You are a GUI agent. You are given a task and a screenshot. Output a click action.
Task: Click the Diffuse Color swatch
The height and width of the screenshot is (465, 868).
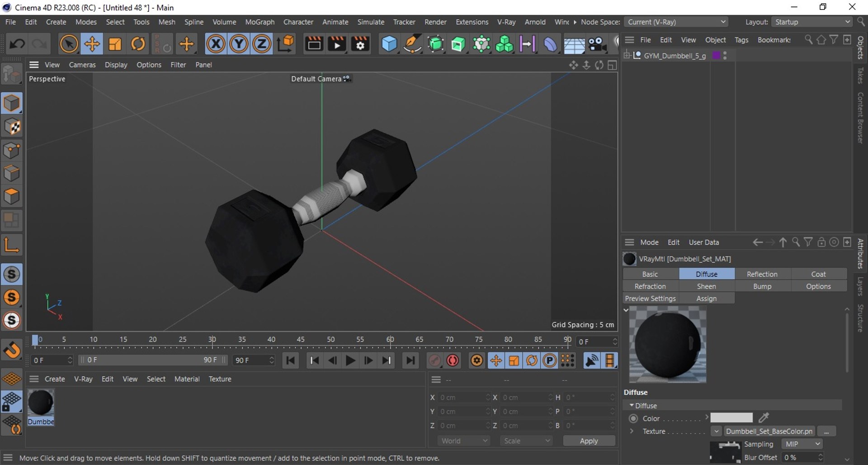click(731, 418)
